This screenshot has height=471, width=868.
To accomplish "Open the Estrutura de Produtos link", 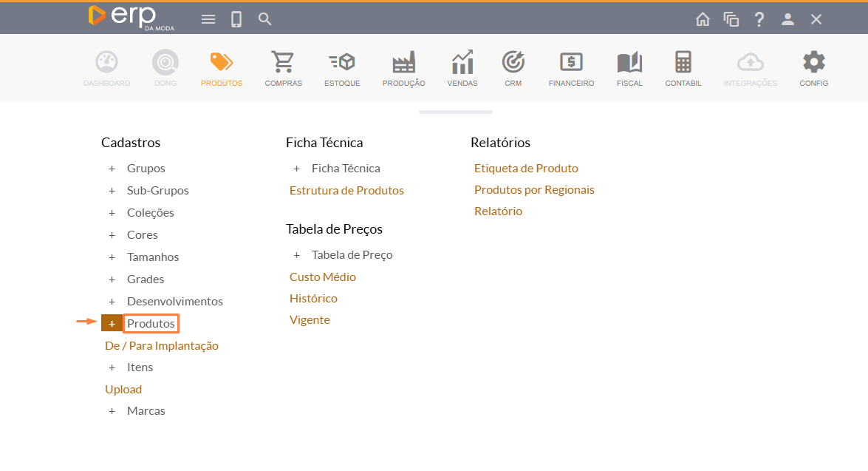I will 346,190.
